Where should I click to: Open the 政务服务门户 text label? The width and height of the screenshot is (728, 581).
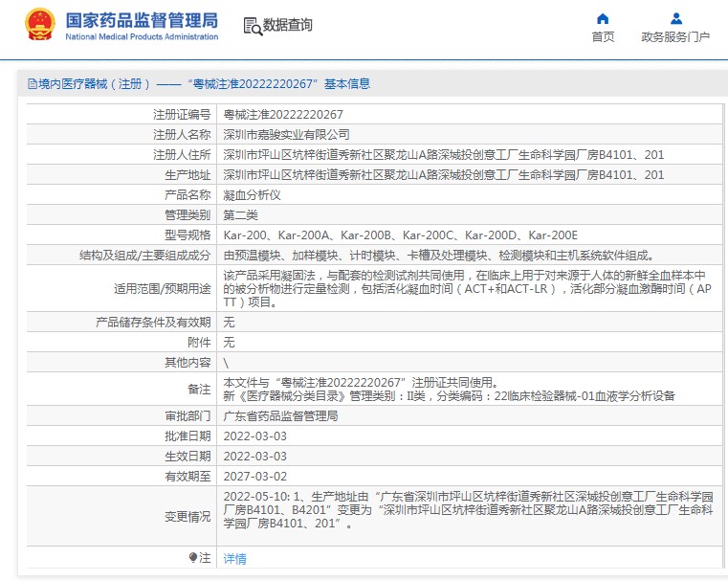point(675,37)
